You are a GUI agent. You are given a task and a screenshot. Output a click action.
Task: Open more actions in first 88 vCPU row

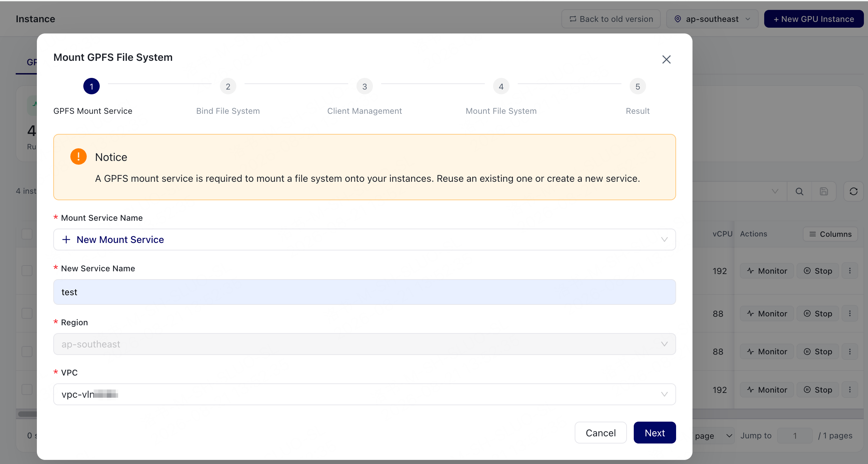tap(850, 314)
